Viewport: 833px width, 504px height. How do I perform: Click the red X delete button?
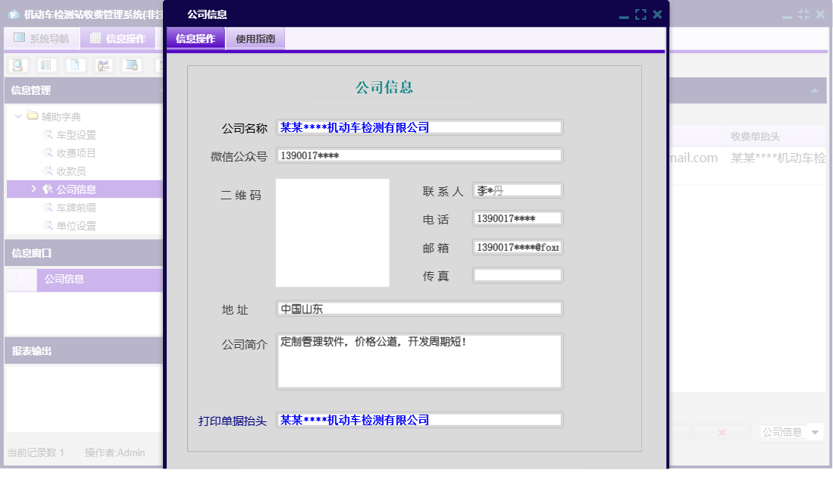722,432
